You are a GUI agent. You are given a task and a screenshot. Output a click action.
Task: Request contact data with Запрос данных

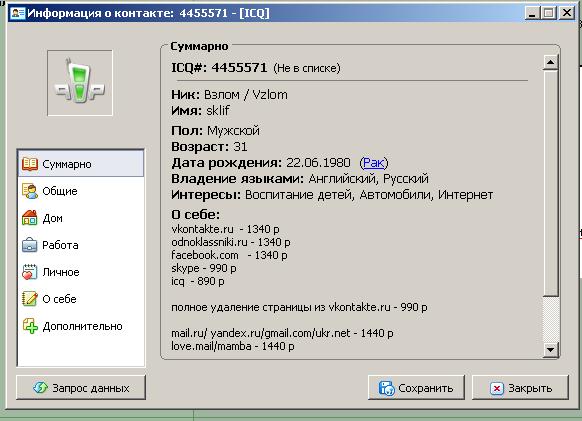point(81,388)
